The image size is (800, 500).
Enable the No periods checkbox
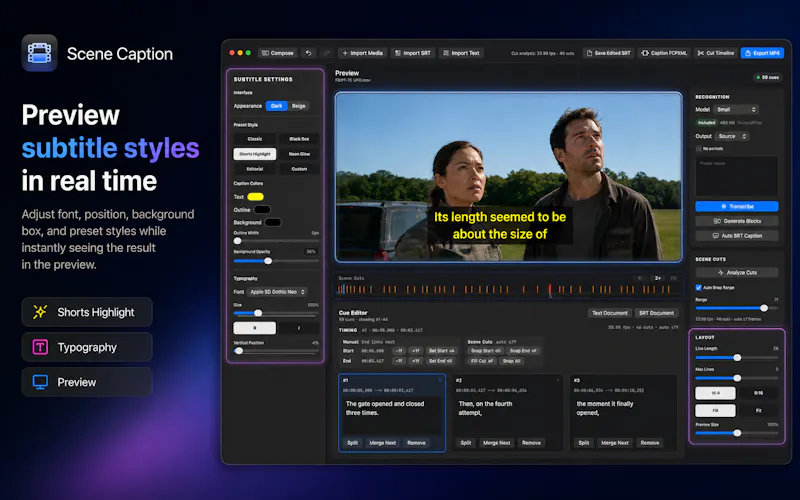tap(698, 148)
